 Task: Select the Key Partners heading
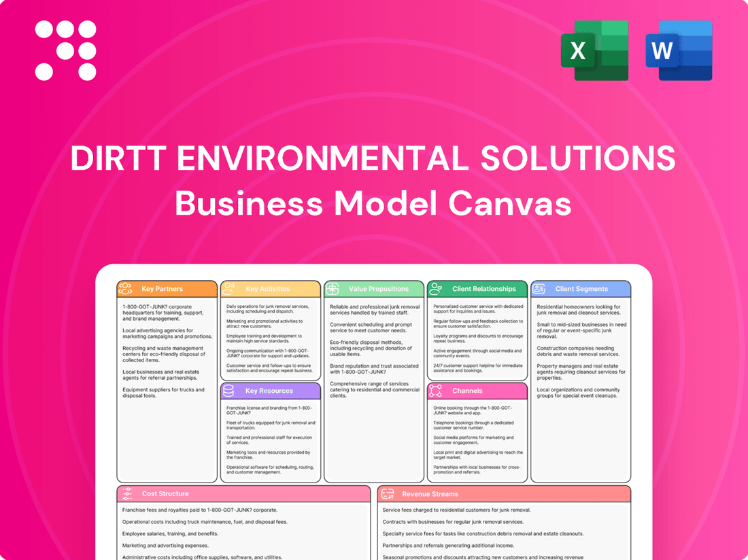point(163,289)
